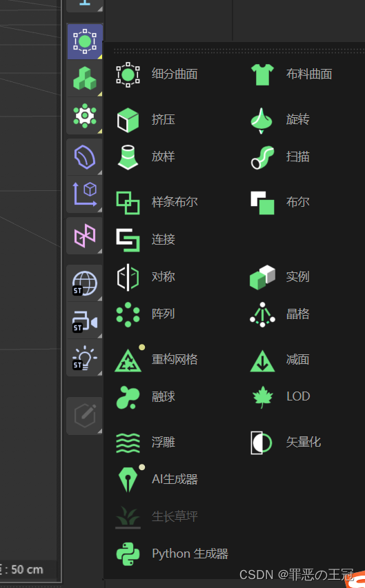Select the 实例 instance cubes icon

(262, 277)
